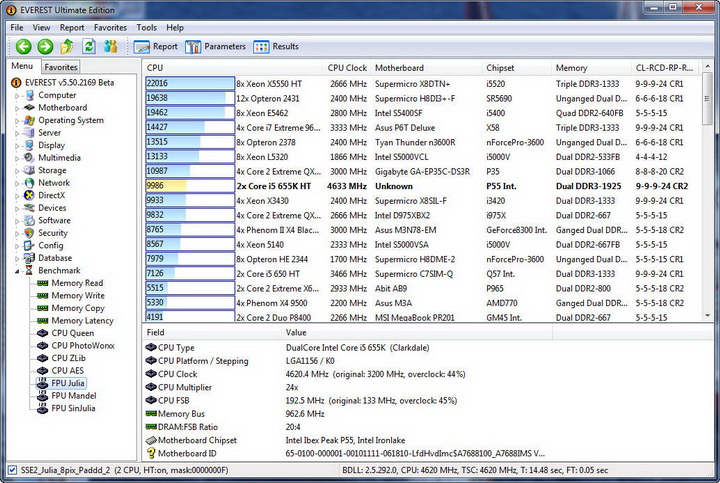The height and width of the screenshot is (483, 720).
Task: Expand the Network tree node
Action: click(17, 183)
